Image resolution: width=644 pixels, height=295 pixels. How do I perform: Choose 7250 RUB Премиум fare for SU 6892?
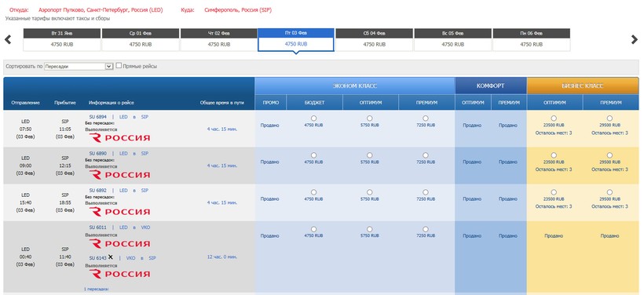(x=426, y=192)
